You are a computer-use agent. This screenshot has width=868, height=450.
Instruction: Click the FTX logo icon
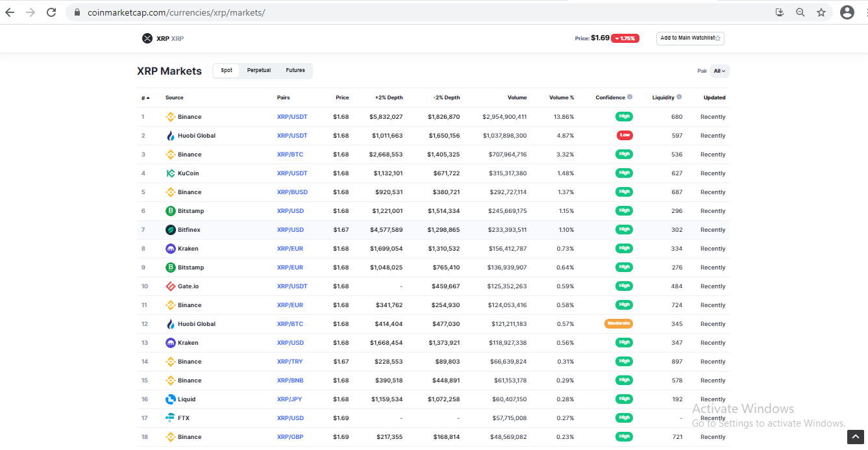[171, 418]
